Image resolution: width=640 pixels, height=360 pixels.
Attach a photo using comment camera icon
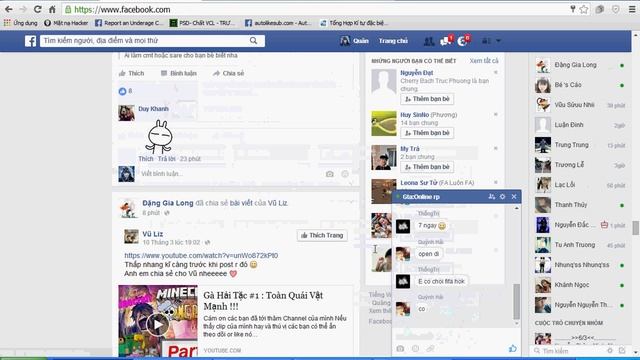point(330,173)
